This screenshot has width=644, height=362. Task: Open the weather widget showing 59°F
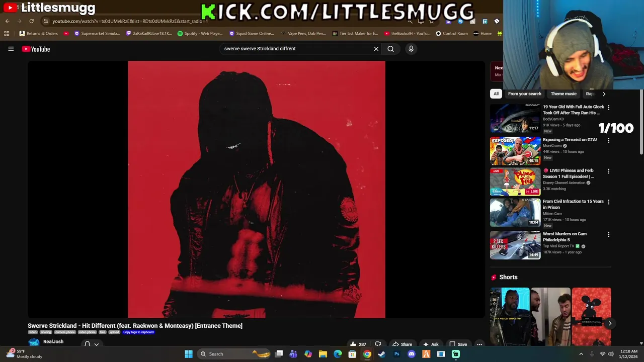pyautogui.click(x=24, y=354)
